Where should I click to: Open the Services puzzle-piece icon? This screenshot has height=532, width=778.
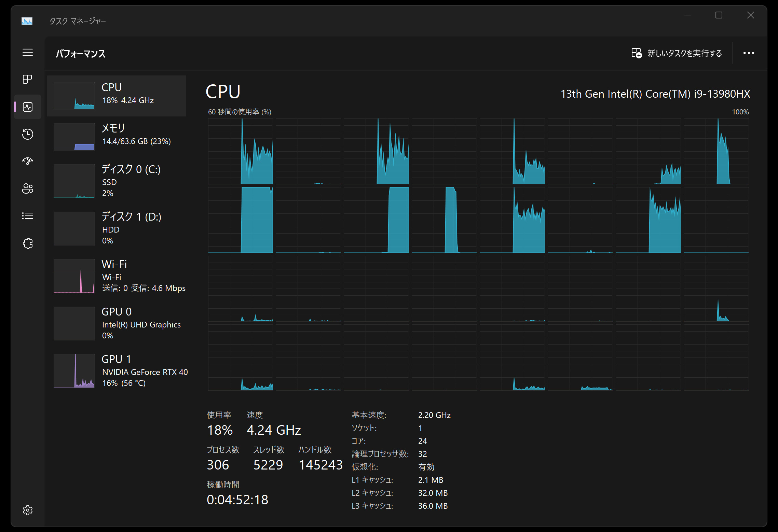tap(28, 243)
